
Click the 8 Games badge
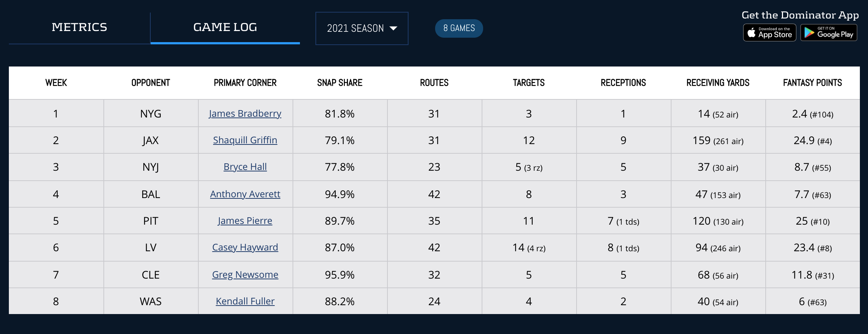459,28
